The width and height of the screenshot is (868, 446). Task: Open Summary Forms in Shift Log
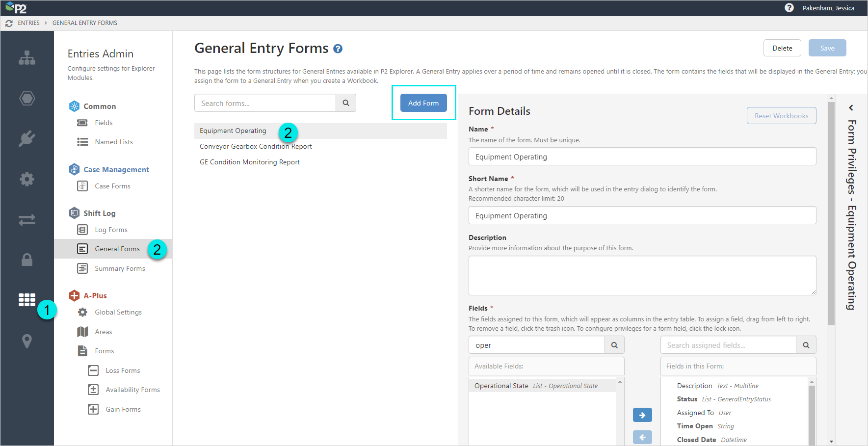[x=120, y=268]
